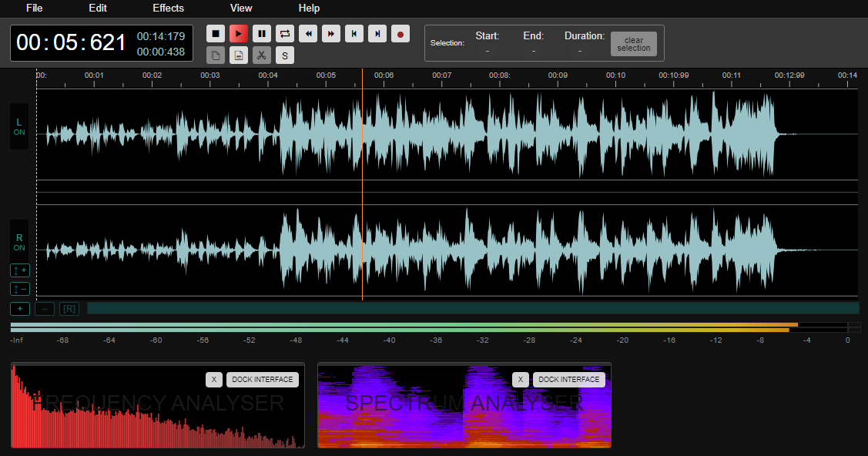Increase waveform vertical zoom
This screenshot has height=456, width=868.
[x=19, y=270]
